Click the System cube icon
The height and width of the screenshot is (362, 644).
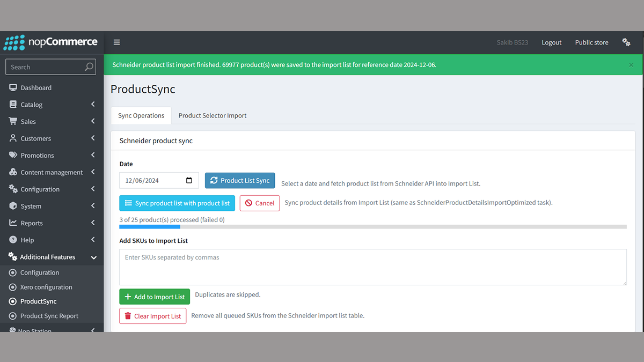[x=13, y=206]
